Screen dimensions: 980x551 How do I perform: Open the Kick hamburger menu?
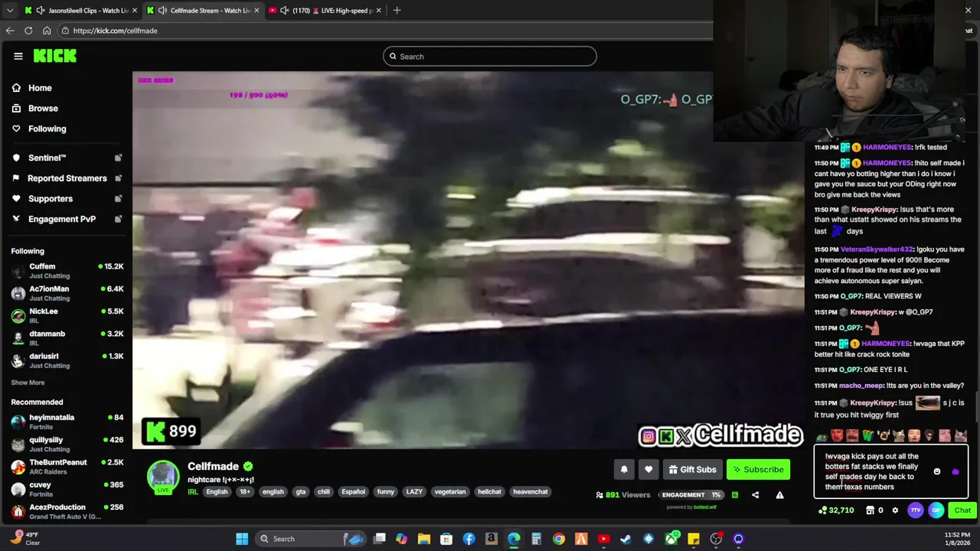click(x=18, y=56)
